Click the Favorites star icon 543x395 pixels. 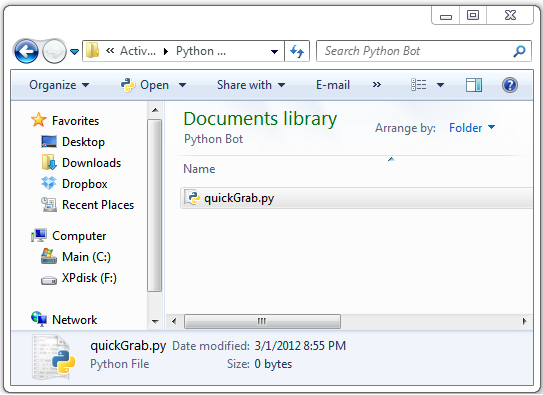click(x=38, y=120)
